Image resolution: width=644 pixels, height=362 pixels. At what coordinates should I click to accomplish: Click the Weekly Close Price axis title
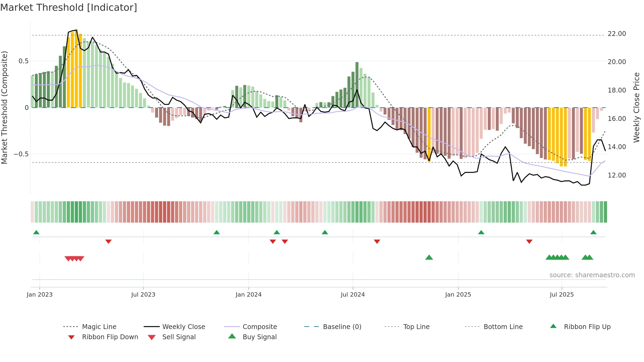point(636,107)
